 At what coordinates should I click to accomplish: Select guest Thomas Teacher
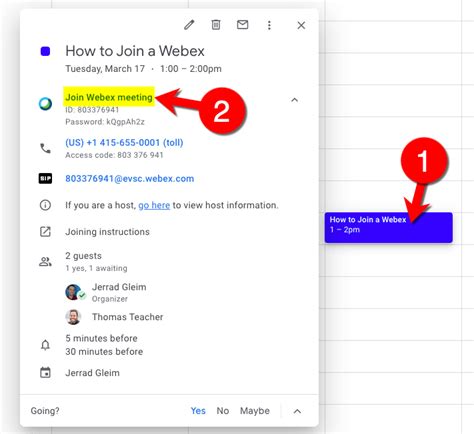[127, 317]
